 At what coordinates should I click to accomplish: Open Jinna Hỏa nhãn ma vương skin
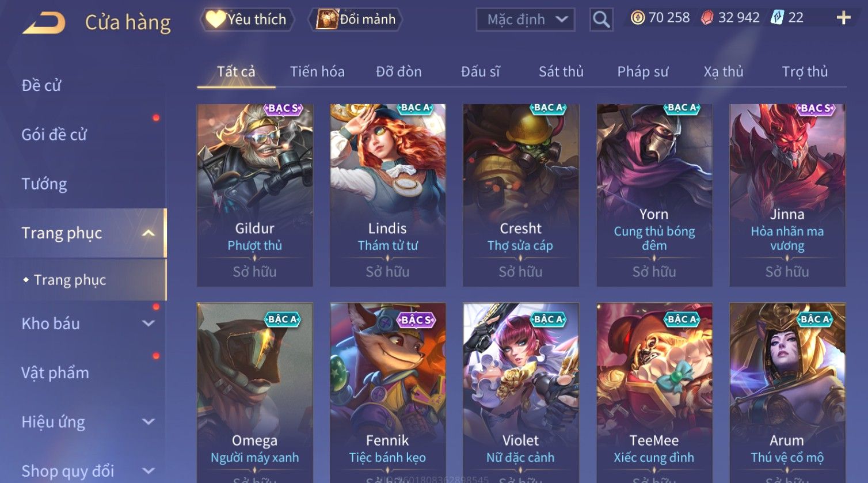pos(787,195)
